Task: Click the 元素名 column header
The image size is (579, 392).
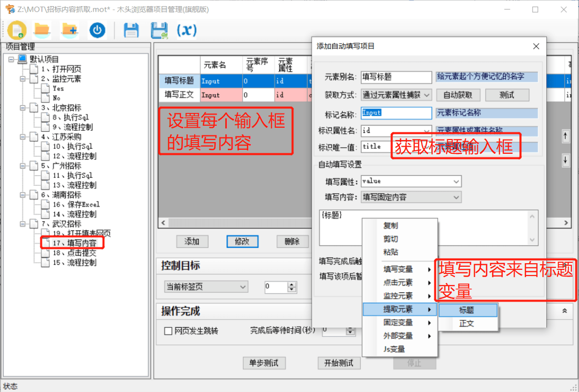Action: 221,65
